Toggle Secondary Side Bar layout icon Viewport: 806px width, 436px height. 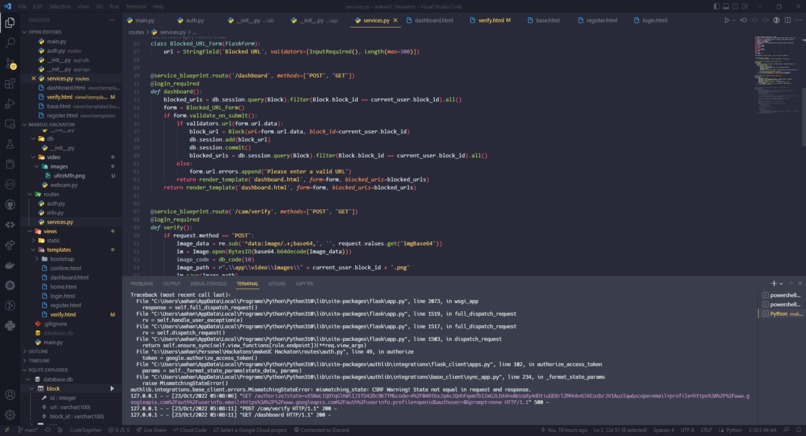(736, 7)
